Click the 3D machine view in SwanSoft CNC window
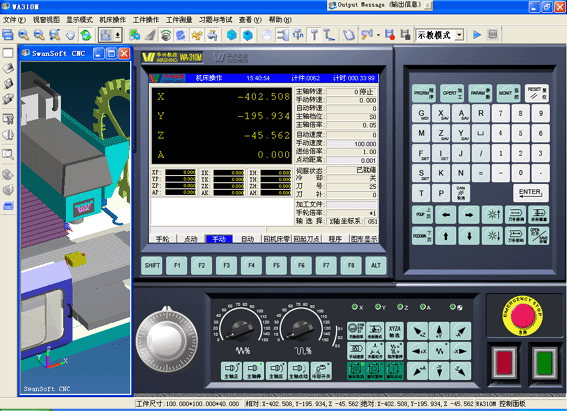Screen dimensions: 567x411 (x=76, y=228)
